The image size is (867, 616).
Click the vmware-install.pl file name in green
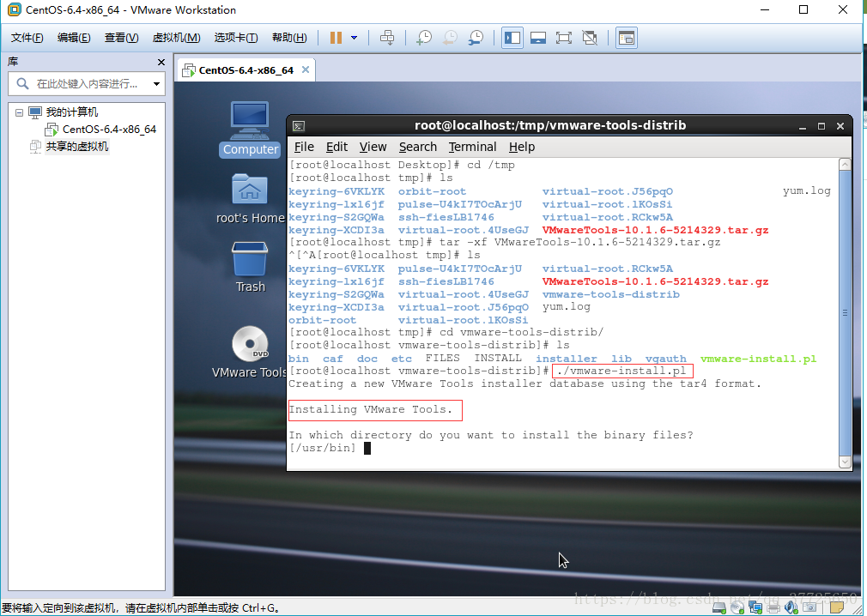[758, 359]
